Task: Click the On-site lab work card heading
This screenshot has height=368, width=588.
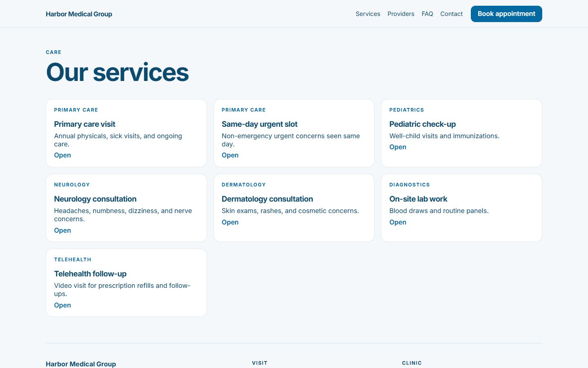Action: [418, 199]
